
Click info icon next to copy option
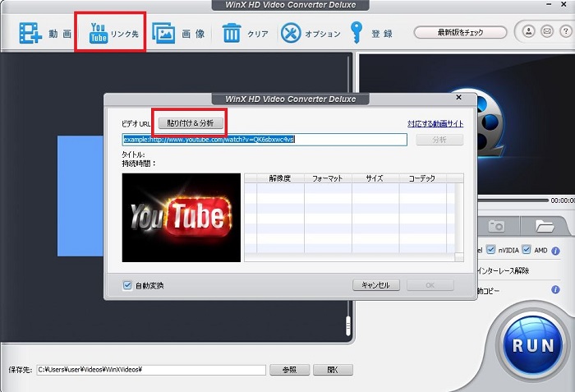tap(555, 289)
